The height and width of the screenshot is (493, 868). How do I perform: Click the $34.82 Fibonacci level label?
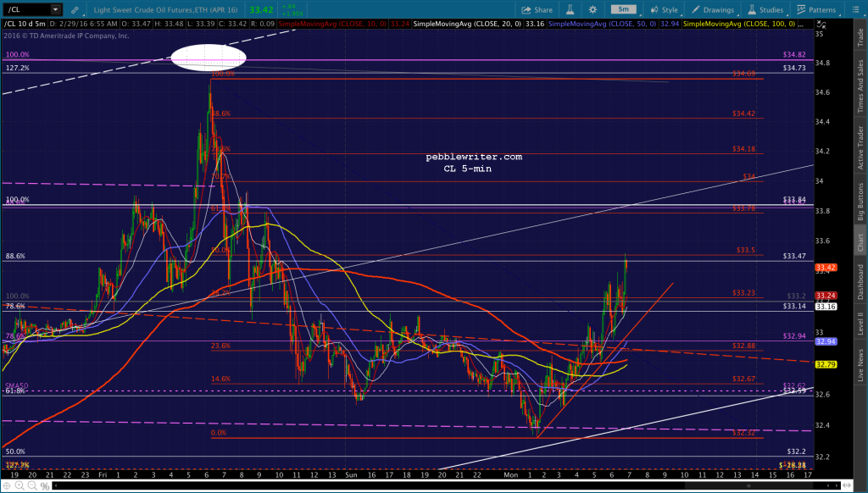[794, 55]
